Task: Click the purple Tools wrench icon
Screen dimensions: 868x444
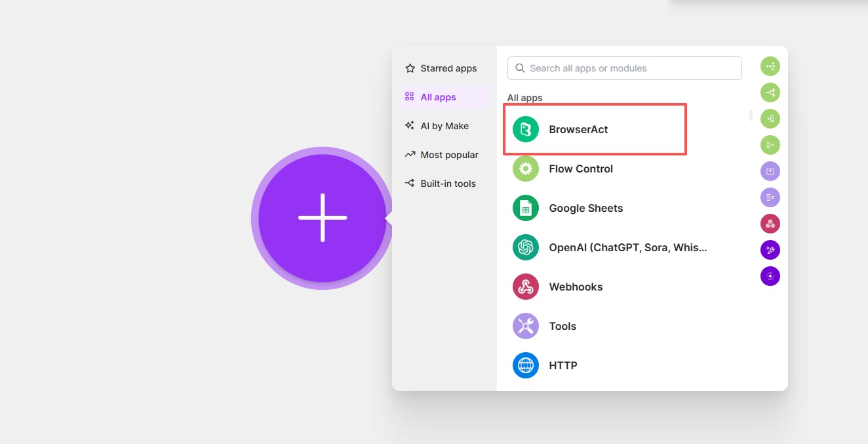Action: tap(525, 326)
